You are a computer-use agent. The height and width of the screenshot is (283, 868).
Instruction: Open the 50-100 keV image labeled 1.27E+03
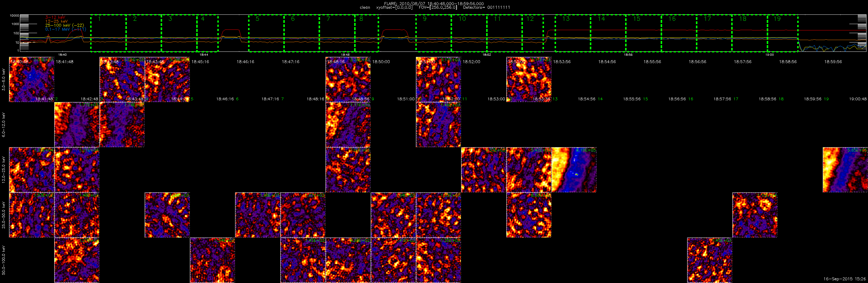[x=77, y=260]
